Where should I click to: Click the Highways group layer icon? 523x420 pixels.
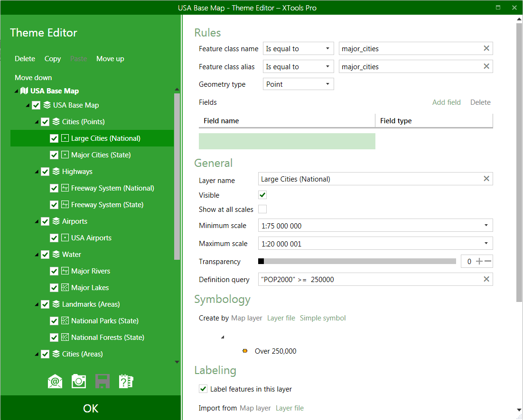point(56,172)
